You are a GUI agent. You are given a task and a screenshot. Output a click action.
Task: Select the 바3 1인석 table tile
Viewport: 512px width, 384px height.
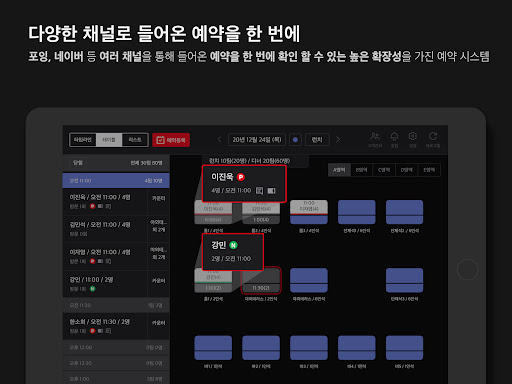point(309,348)
